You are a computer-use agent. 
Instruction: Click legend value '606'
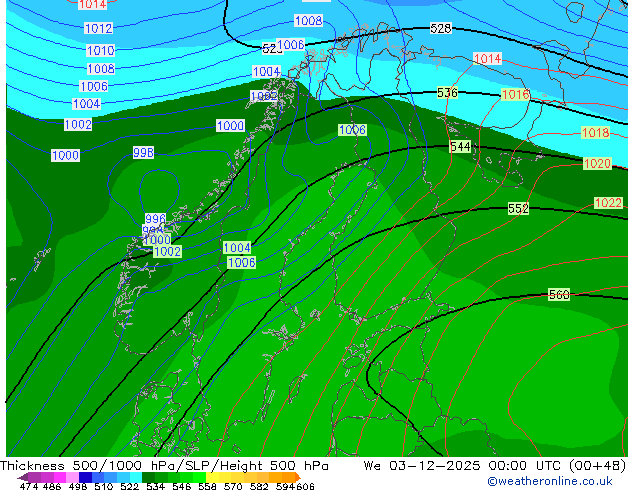[305, 486]
